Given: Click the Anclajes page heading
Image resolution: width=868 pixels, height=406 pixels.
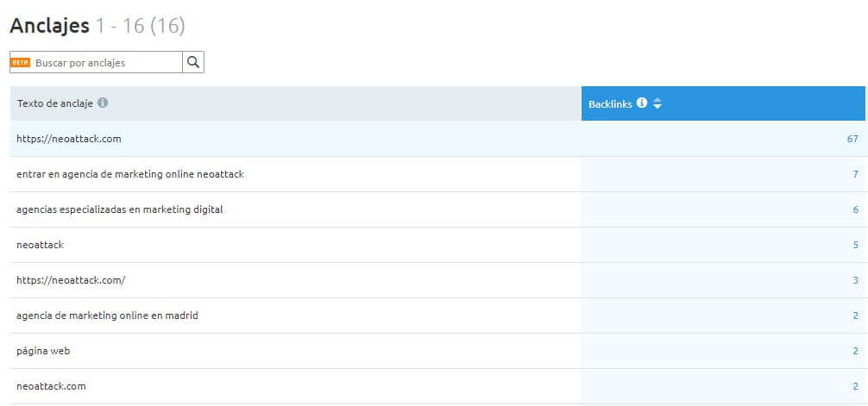Looking at the screenshot, I should [x=49, y=26].
